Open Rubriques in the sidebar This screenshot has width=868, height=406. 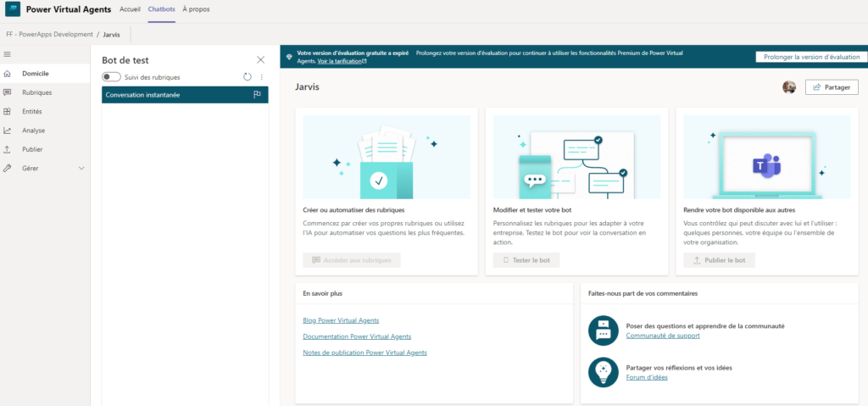click(x=36, y=92)
